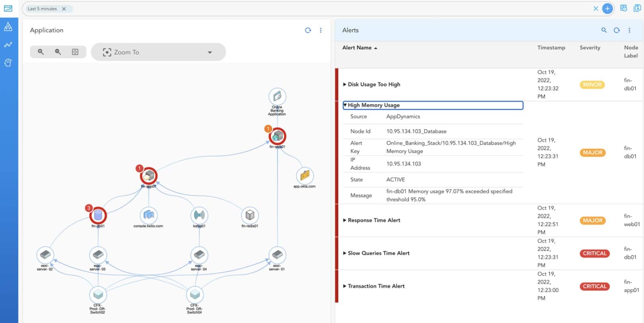Click the zoom in magnifier icon
Image resolution: width=644 pixels, height=323 pixels.
(x=41, y=52)
